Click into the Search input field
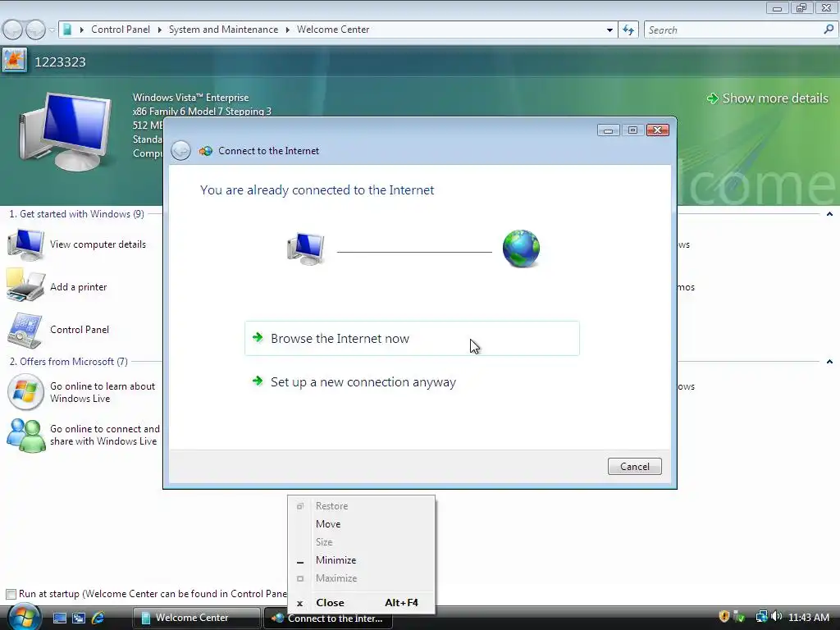This screenshot has height=630, width=840. point(734,30)
